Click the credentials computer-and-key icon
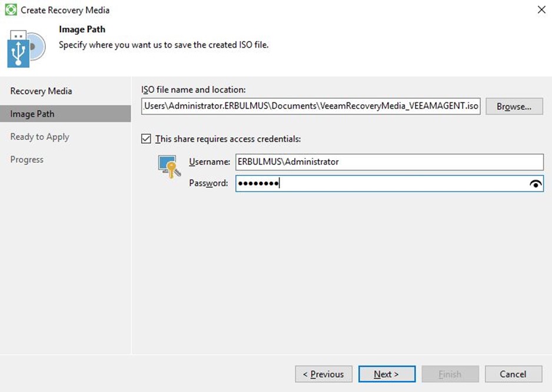552x392 pixels. point(169,167)
